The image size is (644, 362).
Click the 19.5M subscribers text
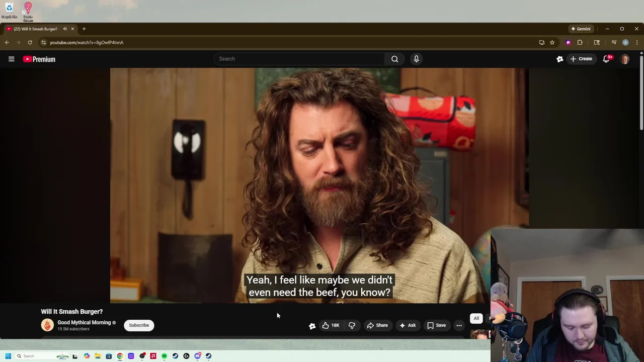pos(73,329)
